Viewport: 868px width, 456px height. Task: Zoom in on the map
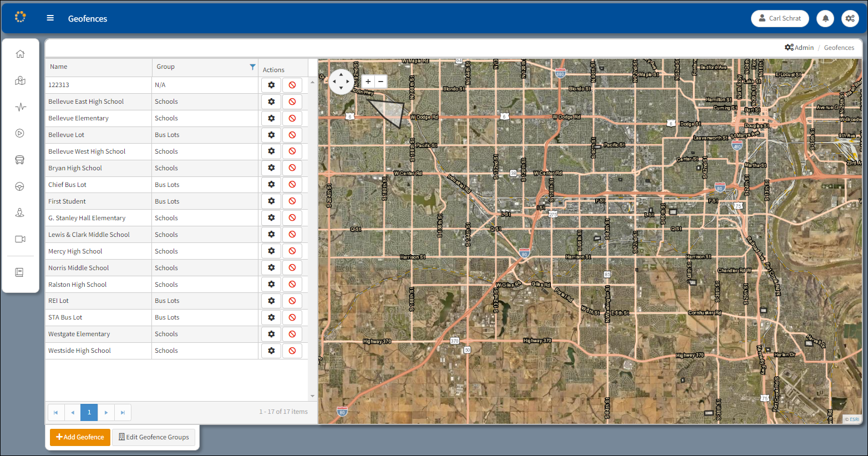click(368, 82)
